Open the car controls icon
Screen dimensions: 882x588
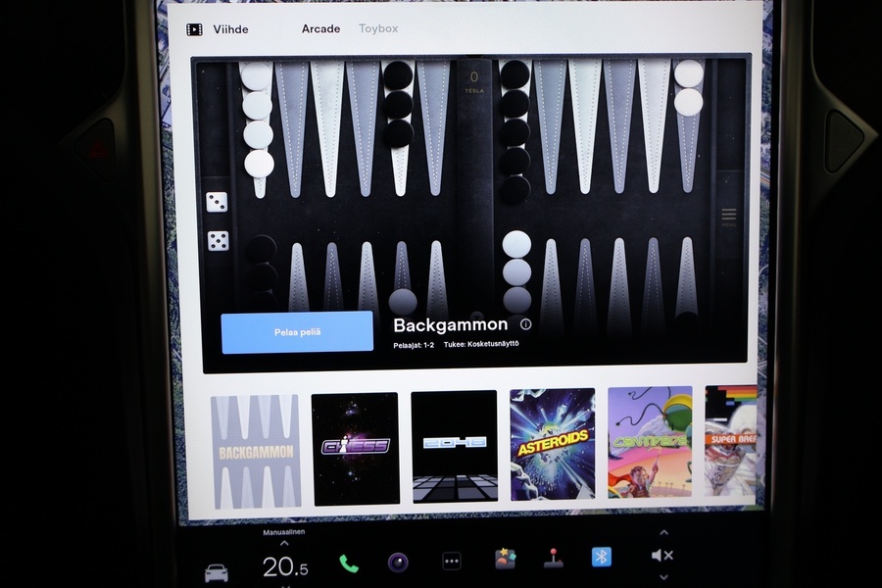(x=216, y=571)
